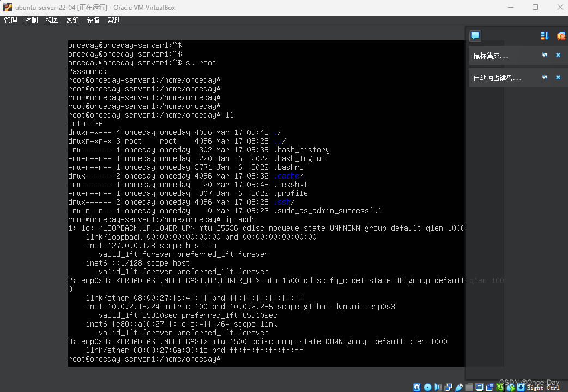Click the green CPU chip status icon
This screenshot has width=568, height=392.
coord(500,387)
